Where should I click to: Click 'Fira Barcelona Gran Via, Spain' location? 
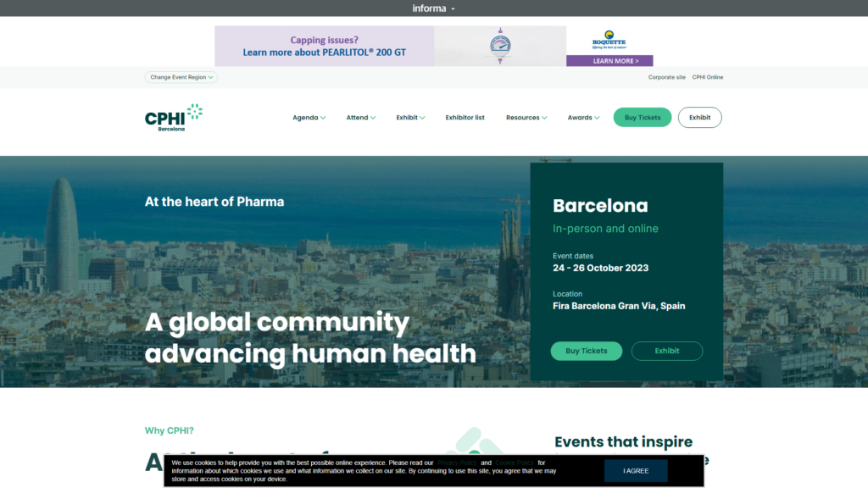tap(619, 306)
